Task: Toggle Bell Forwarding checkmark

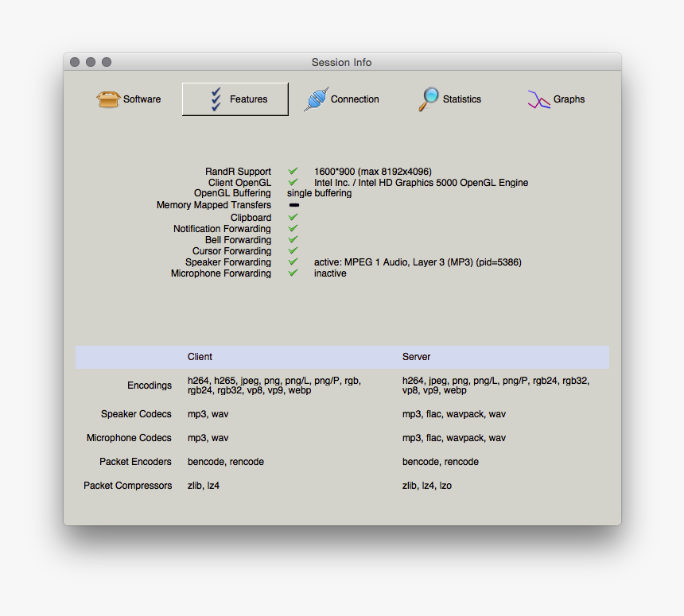Action: [293, 239]
